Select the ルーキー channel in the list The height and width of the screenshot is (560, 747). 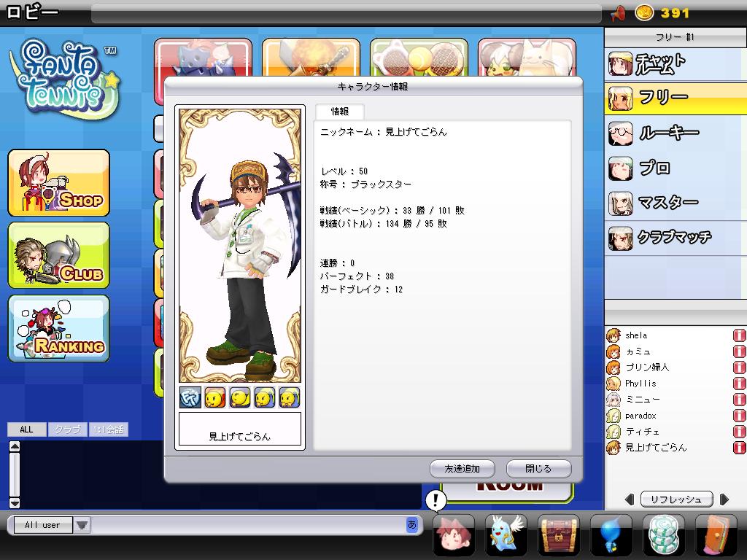pyautogui.click(x=667, y=133)
